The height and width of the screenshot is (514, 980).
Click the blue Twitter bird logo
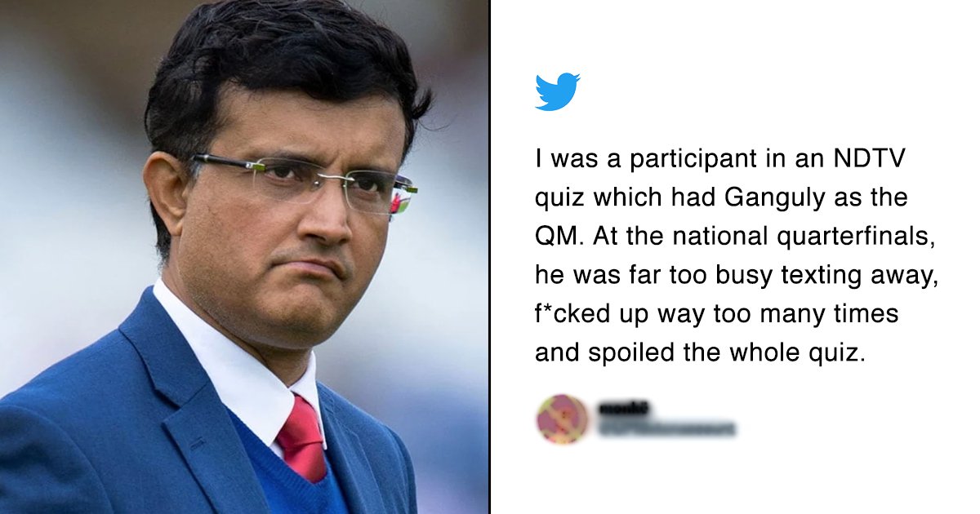pos(558,91)
